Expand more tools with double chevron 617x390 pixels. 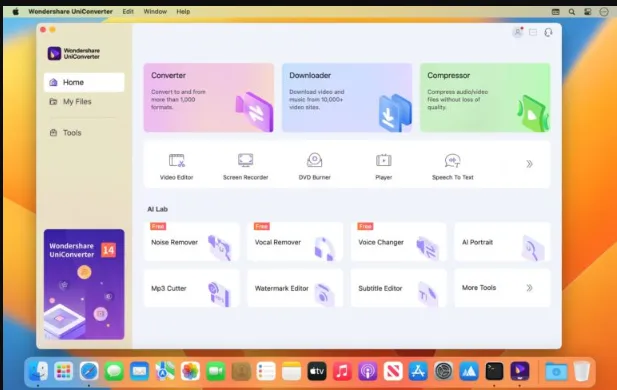(x=529, y=164)
